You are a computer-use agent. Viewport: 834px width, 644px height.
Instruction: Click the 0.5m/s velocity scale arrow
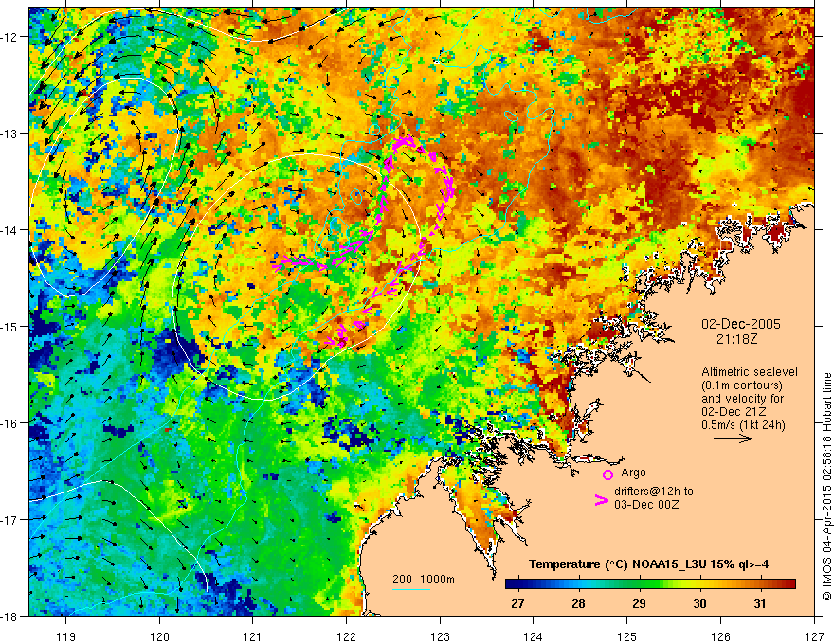[733, 438]
